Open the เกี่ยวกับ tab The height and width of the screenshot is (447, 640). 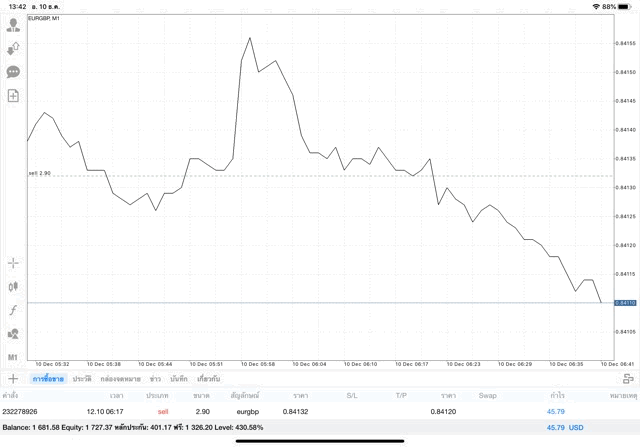coord(209,379)
